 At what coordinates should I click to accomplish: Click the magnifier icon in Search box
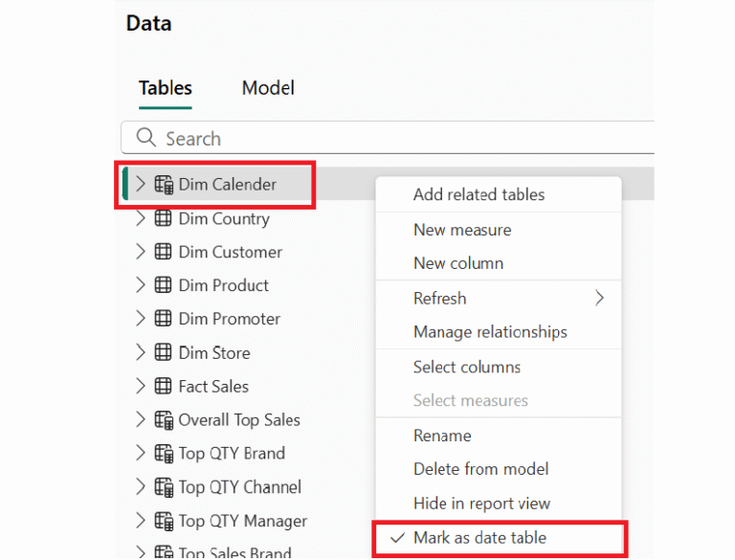tap(145, 138)
